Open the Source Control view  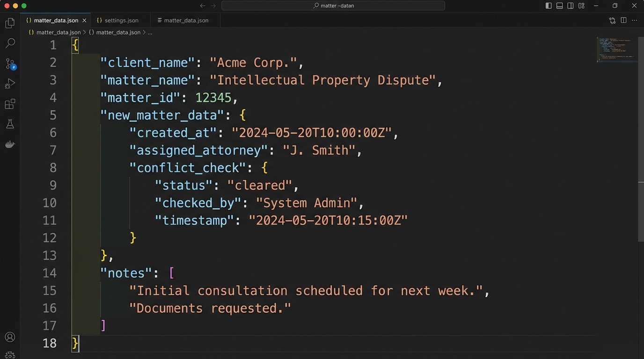[x=10, y=63]
